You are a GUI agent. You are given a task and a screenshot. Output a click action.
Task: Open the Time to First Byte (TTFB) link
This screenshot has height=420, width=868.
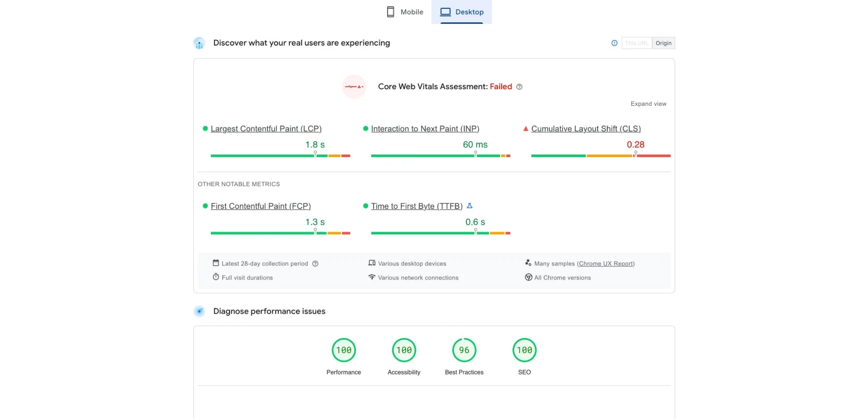coord(417,206)
